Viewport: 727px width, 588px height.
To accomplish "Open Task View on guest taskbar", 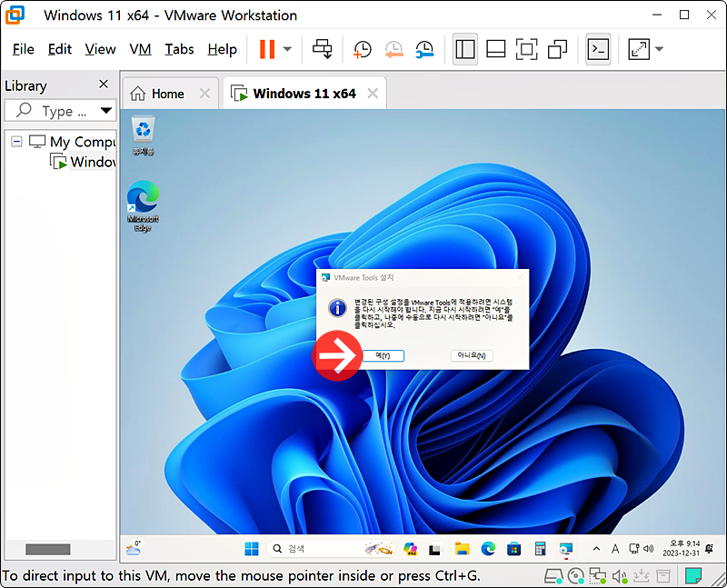I will point(435,550).
